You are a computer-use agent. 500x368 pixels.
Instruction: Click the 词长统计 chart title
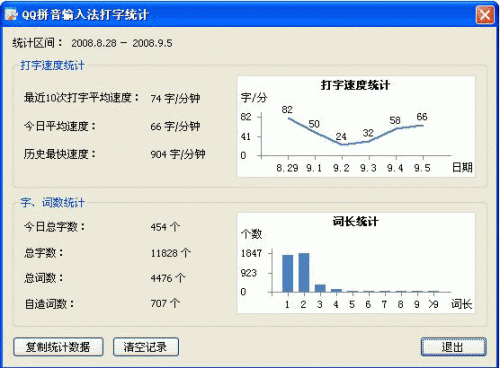355,221
